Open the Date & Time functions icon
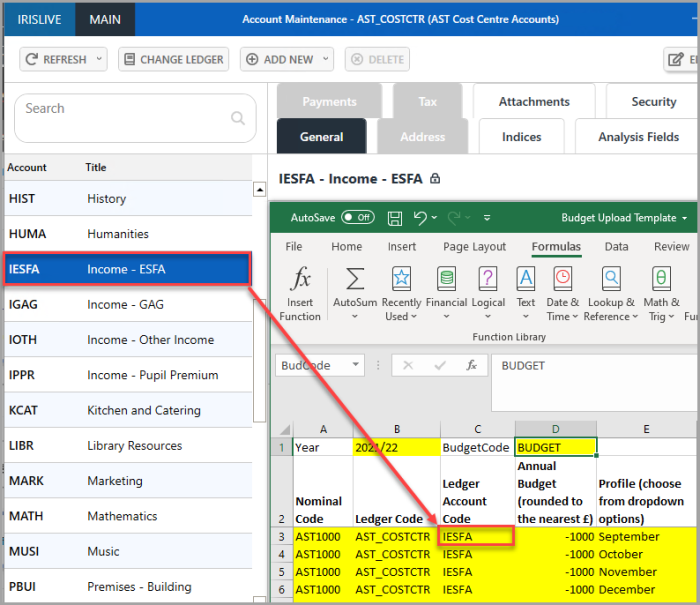Screen dimensions: 700x605 pyautogui.click(x=563, y=279)
